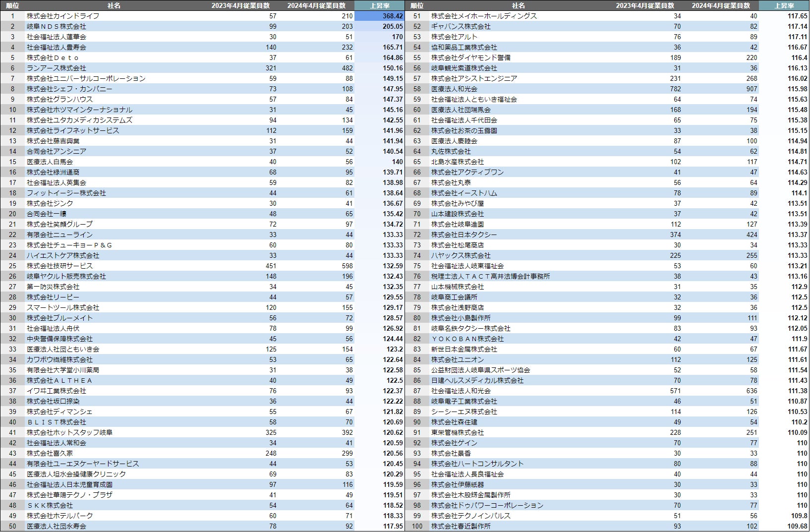Click on ランアース株式会社
Viewport: 810px width, 532px height.
(x=57, y=68)
